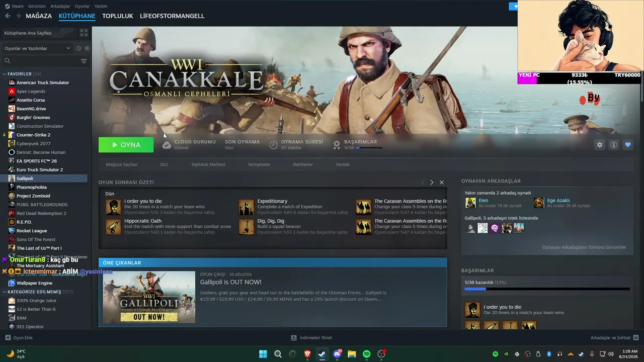Open advanced filter options icon
The height and width of the screenshot is (362, 644).
coord(84,61)
